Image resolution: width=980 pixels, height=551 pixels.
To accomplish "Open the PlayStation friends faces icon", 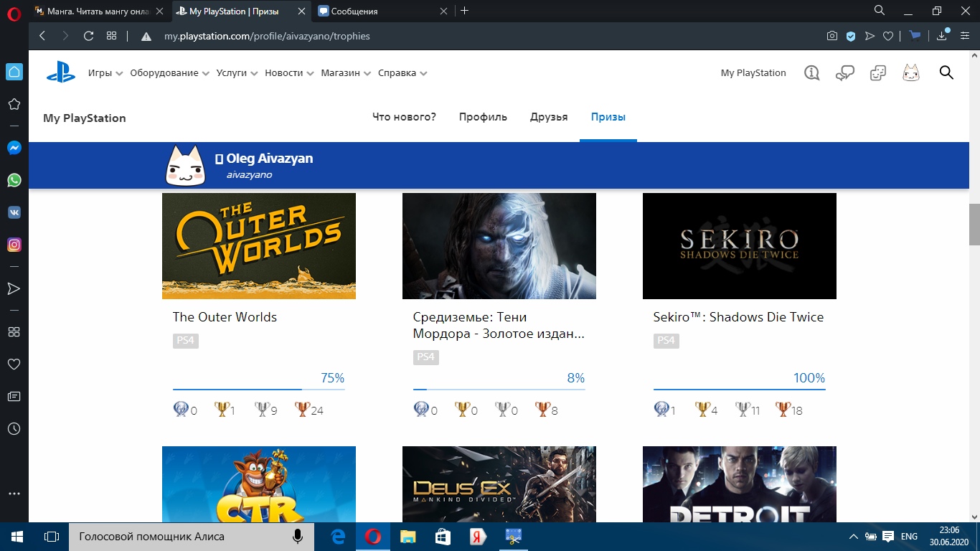I will tap(878, 72).
